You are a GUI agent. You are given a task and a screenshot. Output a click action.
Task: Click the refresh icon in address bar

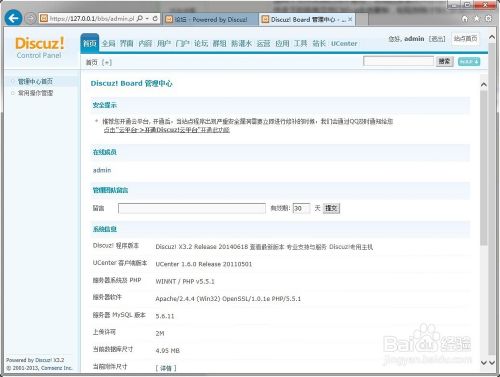coord(155,19)
